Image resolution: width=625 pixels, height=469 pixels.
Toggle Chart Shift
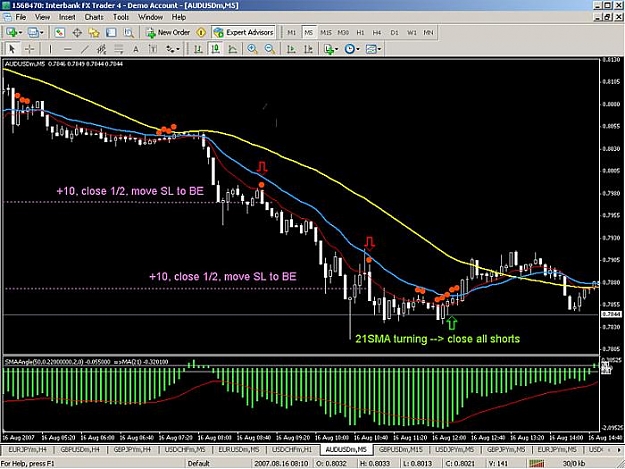[309, 49]
